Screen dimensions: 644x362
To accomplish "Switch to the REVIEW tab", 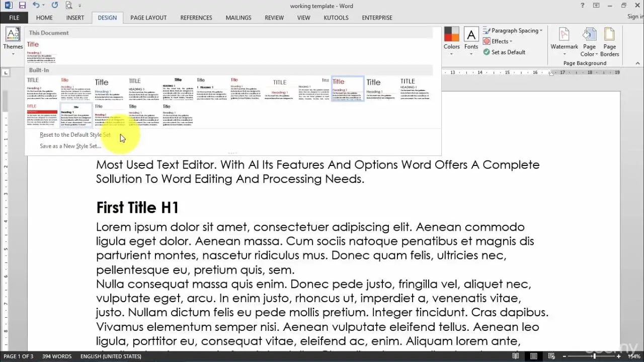I will pos(274,18).
